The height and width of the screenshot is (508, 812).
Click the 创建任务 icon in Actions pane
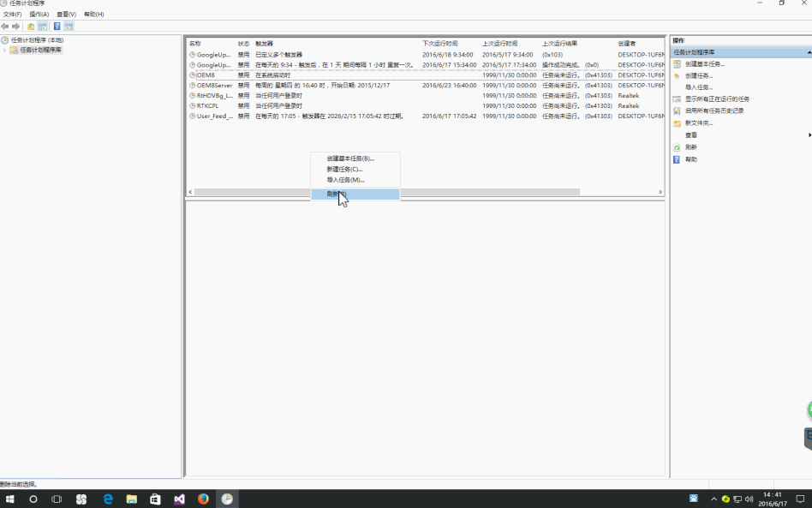[x=676, y=75]
